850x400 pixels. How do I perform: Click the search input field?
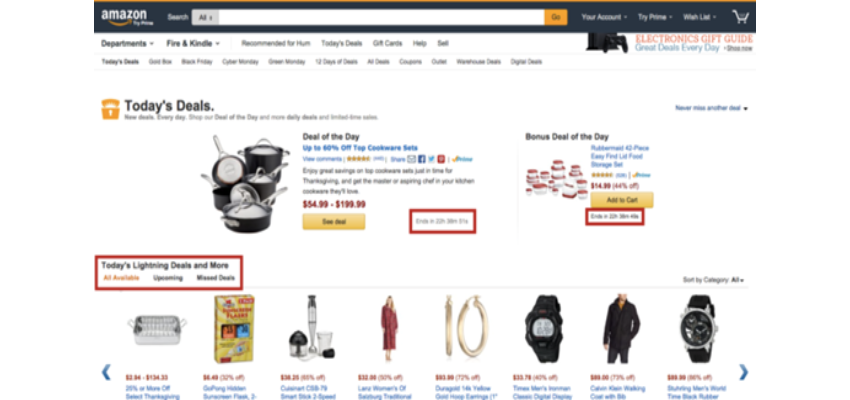[x=381, y=17]
